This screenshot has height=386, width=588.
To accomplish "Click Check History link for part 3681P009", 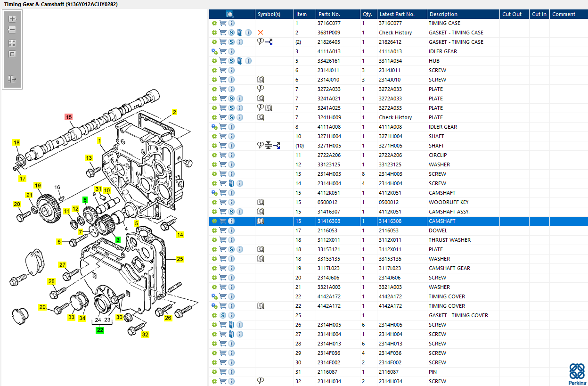I will (x=395, y=33).
